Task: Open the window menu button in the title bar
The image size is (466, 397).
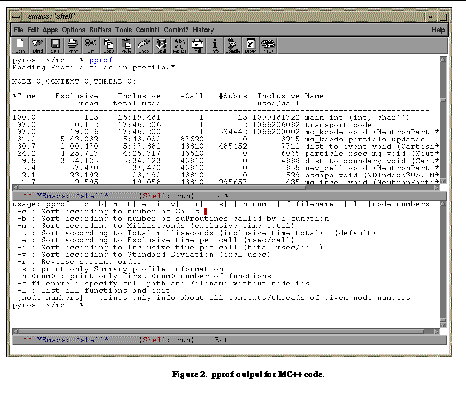Action: (16, 16)
